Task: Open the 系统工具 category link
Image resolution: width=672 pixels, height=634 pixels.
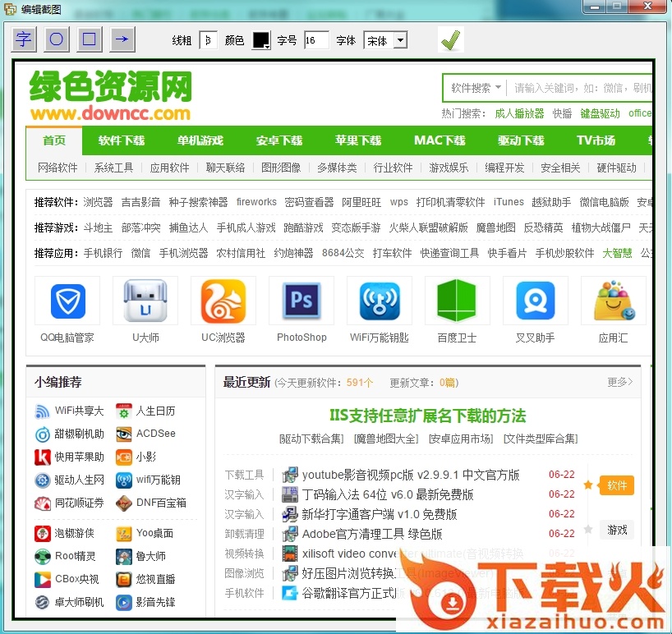Action: [113, 168]
